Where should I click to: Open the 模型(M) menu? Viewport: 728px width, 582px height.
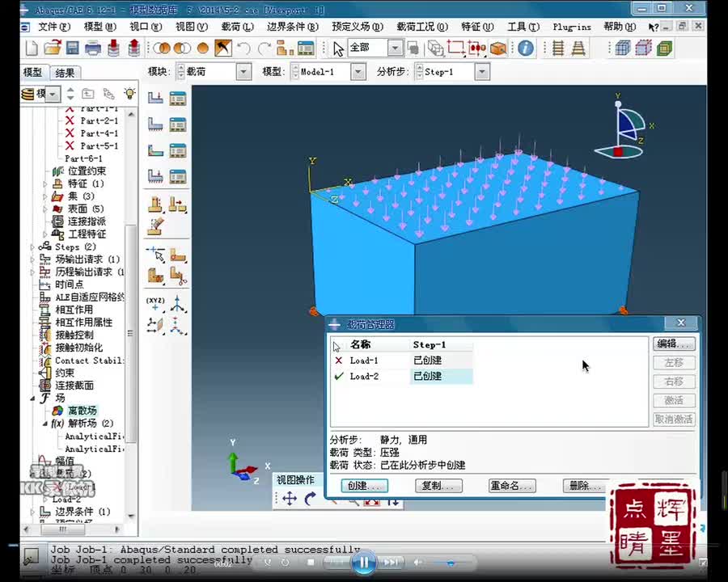click(99, 27)
